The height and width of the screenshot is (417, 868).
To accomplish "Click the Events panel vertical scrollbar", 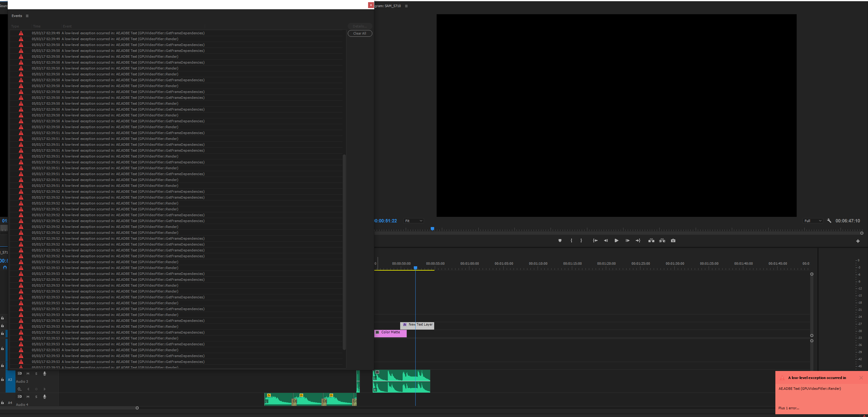I will click(x=344, y=252).
